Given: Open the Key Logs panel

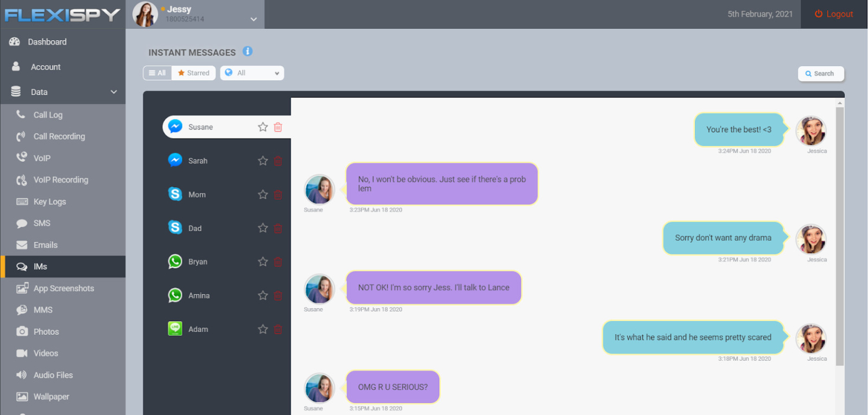Looking at the screenshot, I should coord(50,201).
